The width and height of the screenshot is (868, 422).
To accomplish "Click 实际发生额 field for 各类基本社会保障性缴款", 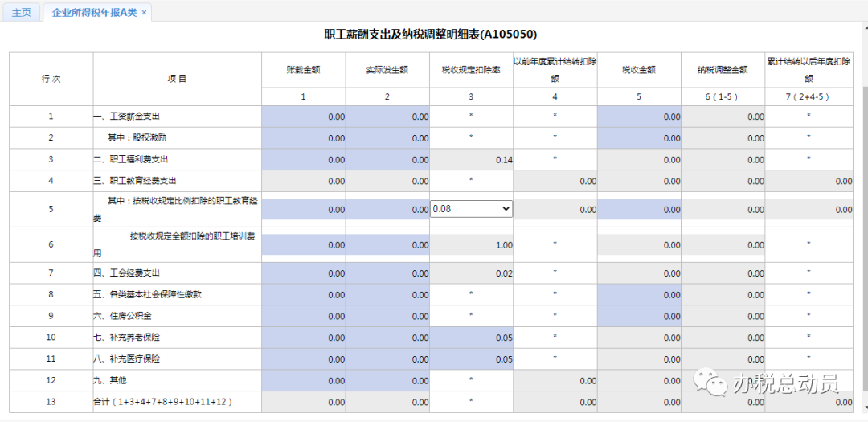I will pyautogui.click(x=387, y=295).
